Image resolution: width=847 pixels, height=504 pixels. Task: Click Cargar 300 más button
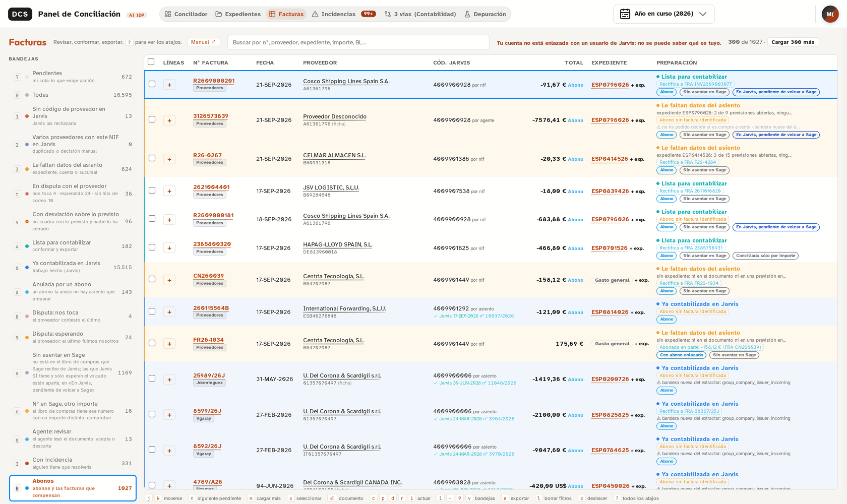(x=793, y=42)
